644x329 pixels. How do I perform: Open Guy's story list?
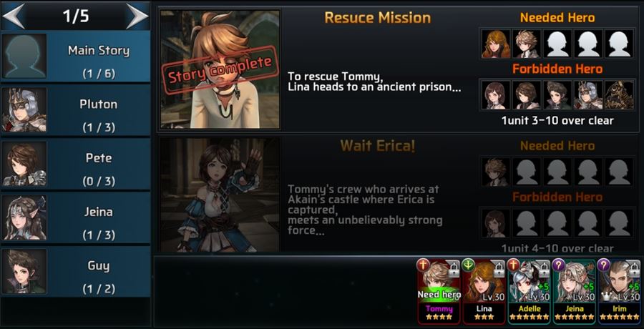[x=76, y=272]
